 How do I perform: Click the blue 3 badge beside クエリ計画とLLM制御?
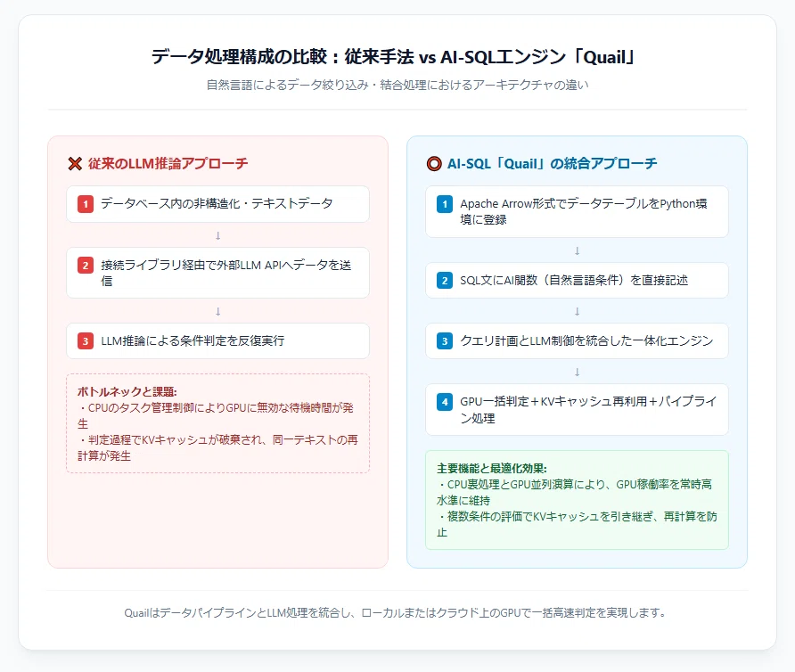click(445, 340)
